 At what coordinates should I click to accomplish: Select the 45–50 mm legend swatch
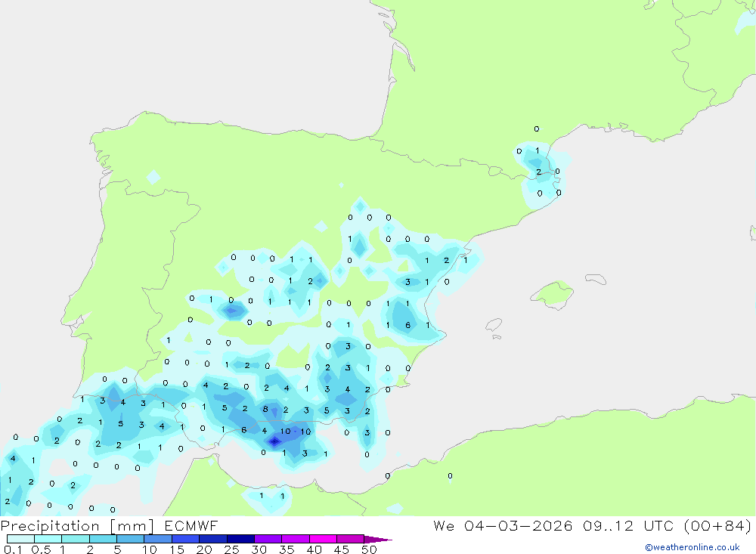350,539
